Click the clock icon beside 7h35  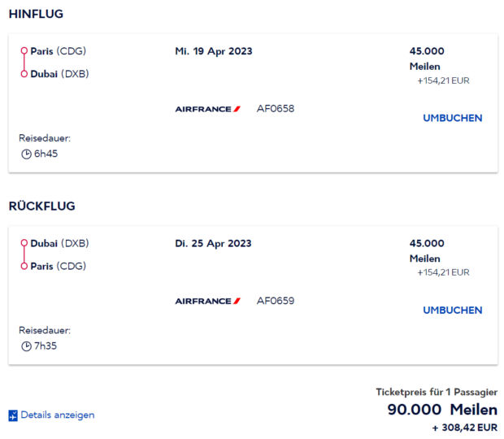(x=26, y=346)
